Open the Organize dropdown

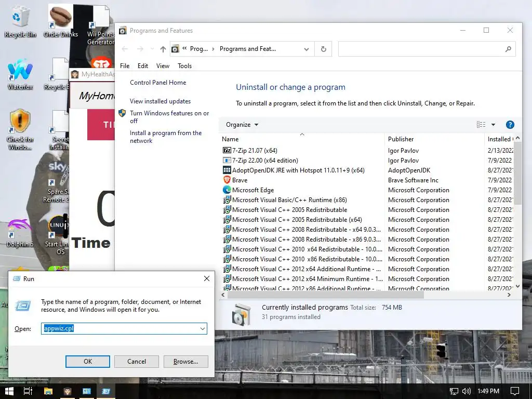(x=242, y=125)
